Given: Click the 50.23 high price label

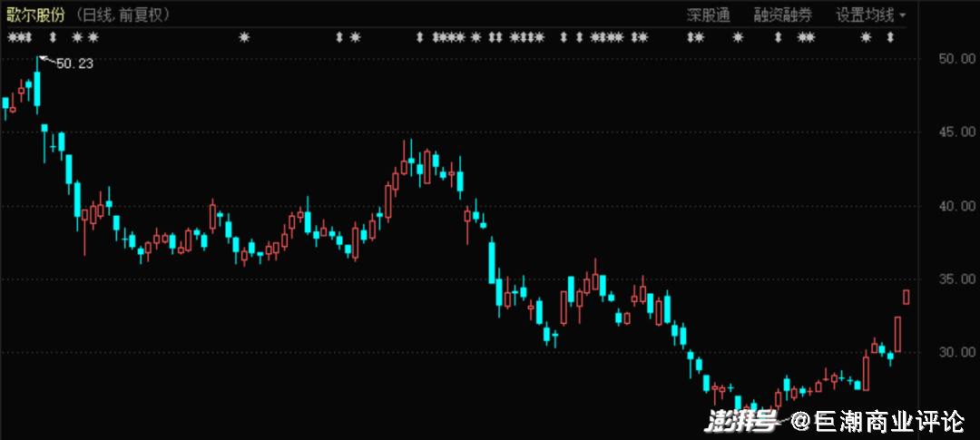Looking at the screenshot, I should pos(74,64).
